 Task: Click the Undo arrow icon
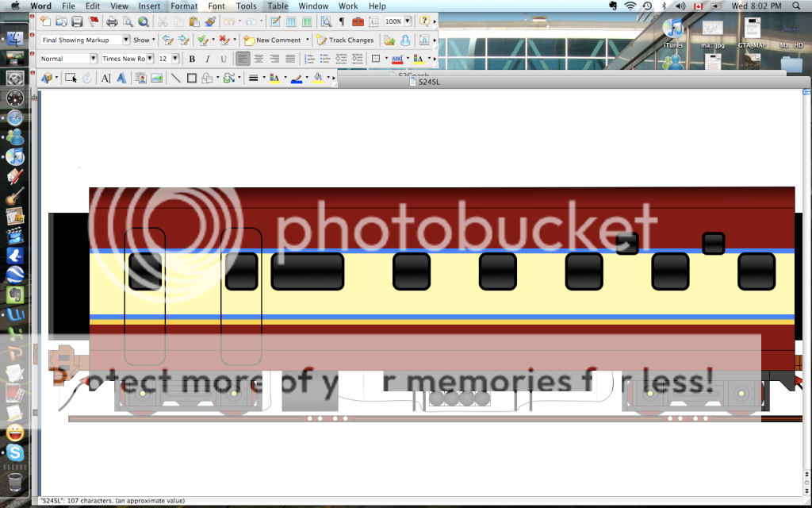click(x=229, y=21)
